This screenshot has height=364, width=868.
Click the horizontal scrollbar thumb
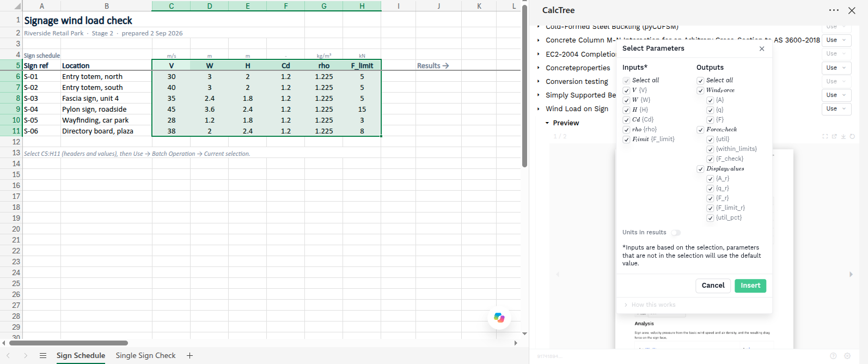pos(69,343)
